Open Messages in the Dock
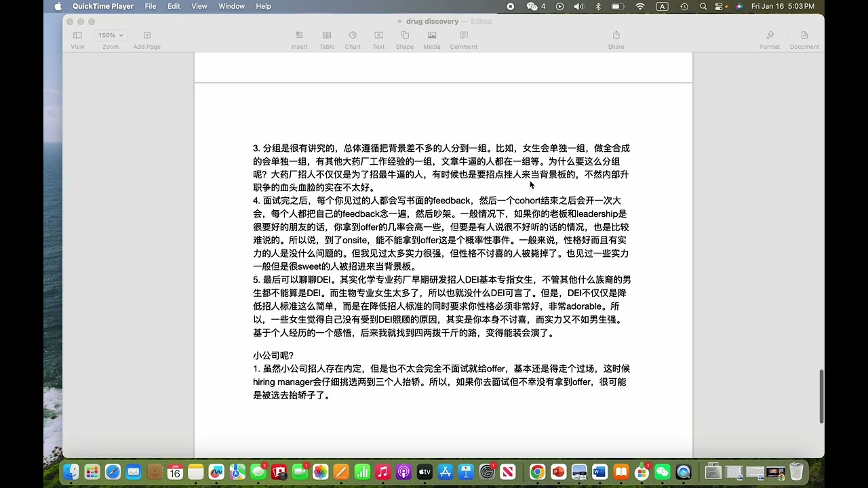The height and width of the screenshot is (488, 868). (258, 472)
